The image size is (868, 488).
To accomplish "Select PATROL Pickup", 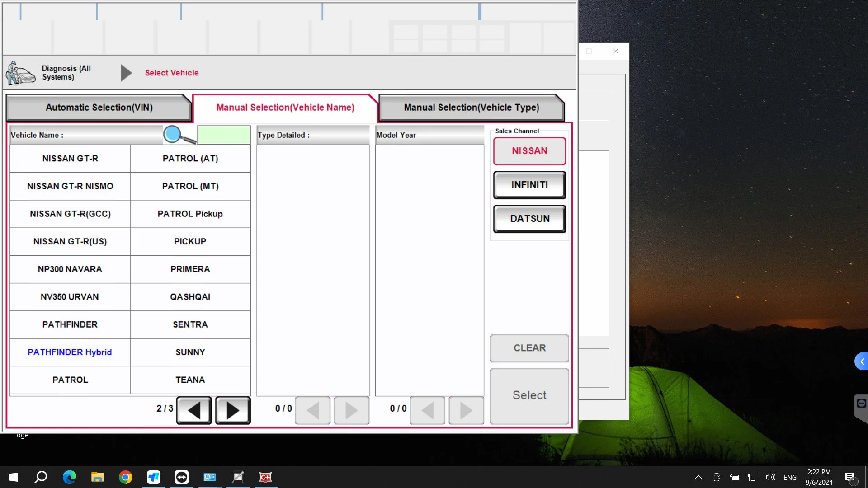I will tap(190, 214).
